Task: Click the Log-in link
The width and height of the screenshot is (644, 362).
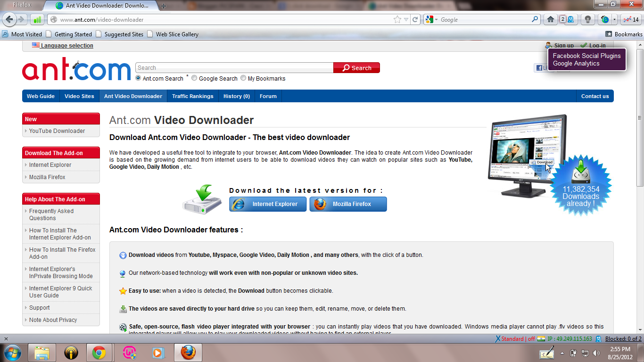Action: point(597,46)
